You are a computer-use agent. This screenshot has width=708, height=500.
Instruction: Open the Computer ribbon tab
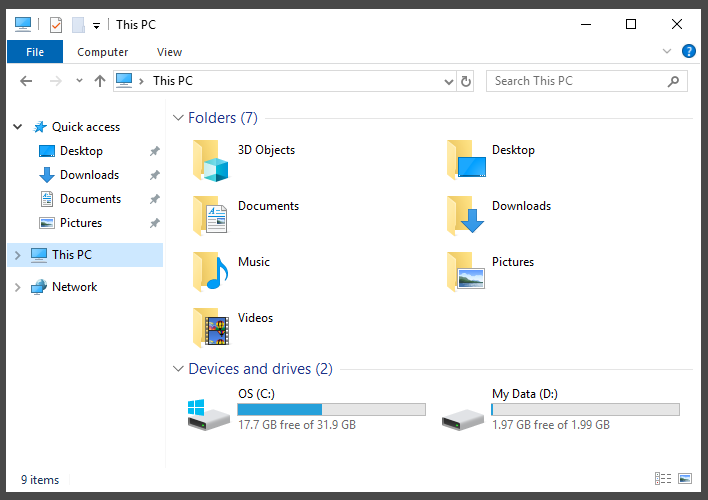103,52
